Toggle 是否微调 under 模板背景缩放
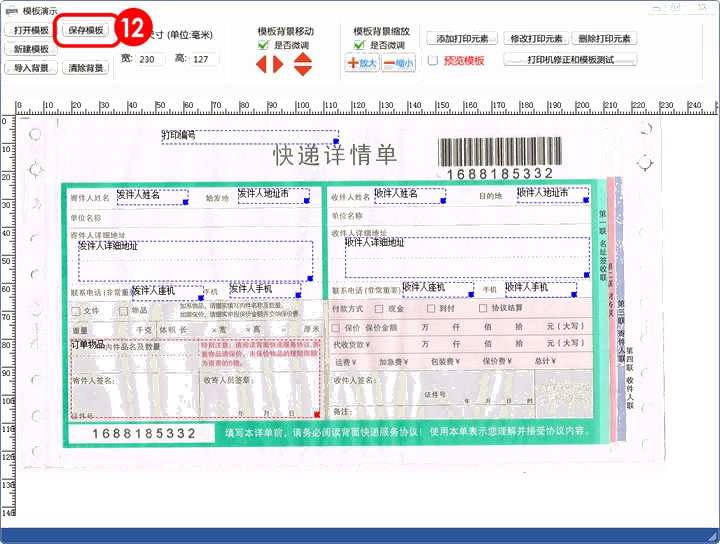 (x=360, y=45)
